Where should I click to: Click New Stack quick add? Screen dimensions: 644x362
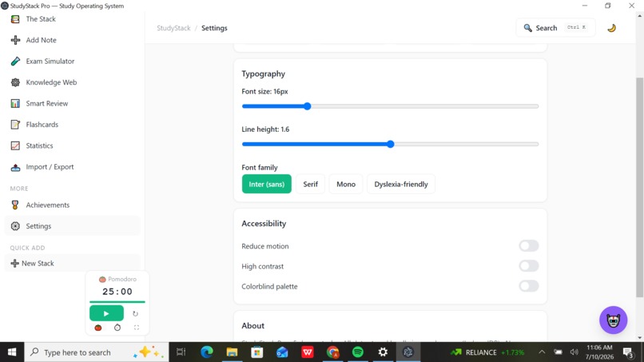(x=72, y=264)
